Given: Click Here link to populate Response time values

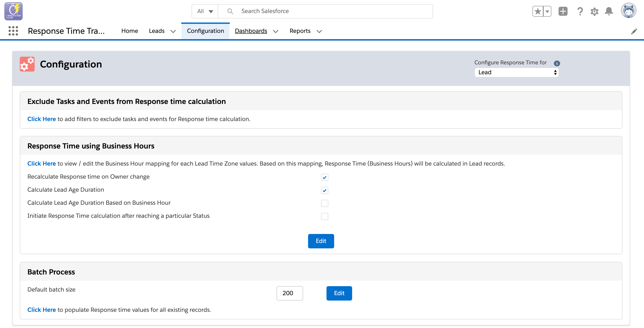Looking at the screenshot, I should [42, 310].
